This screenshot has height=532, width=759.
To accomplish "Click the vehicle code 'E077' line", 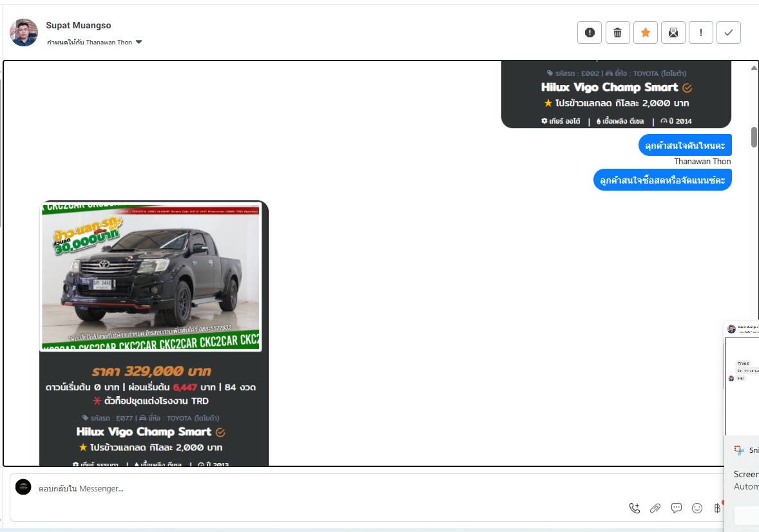I will (x=151, y=418).
